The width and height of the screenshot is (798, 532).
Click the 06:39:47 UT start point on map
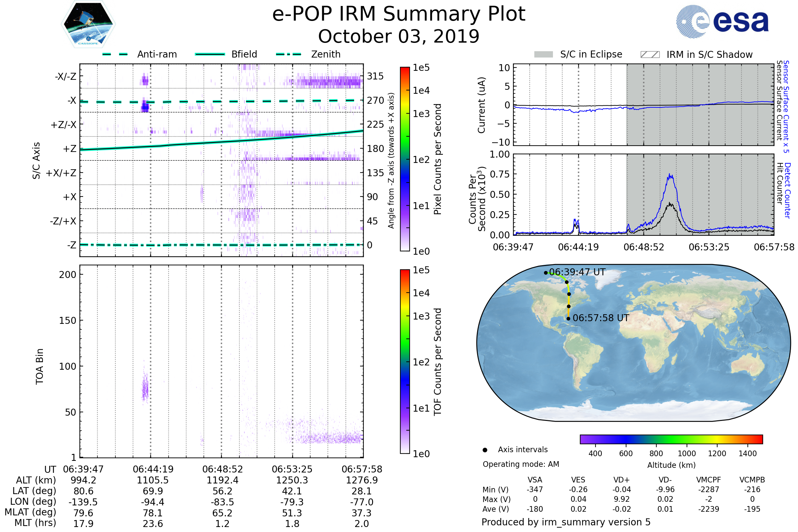tap(546, 273)
